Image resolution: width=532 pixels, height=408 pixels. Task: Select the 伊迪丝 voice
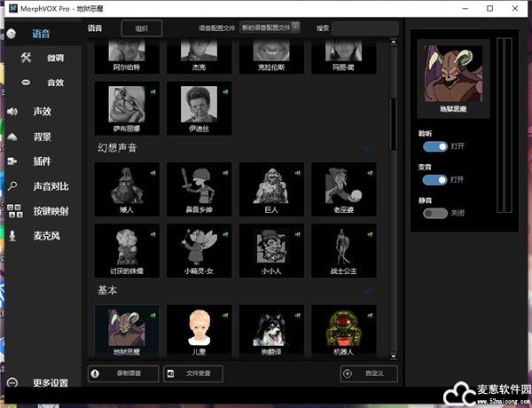[x=199, y=108]
